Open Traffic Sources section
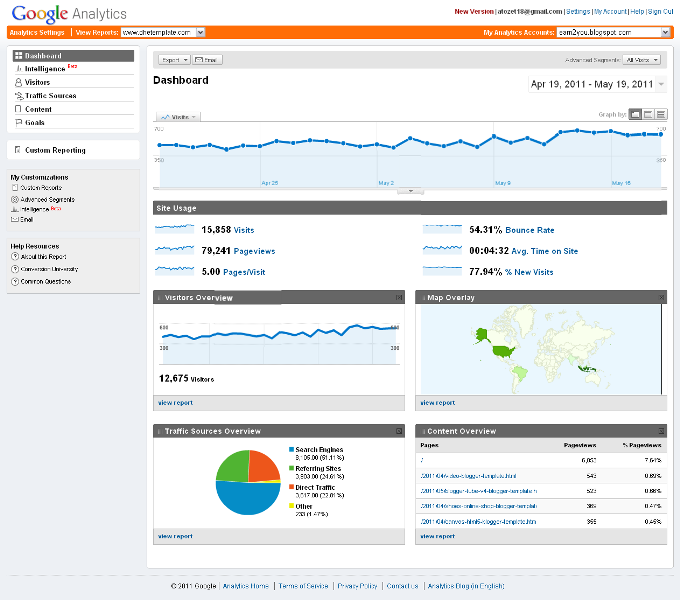 point(50,96)
